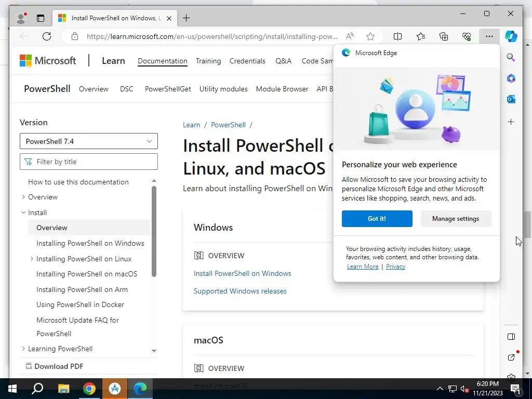Activate Read aloud icon in address bar
This screenshot has width=532, height=399.
(x=350, y=36)
